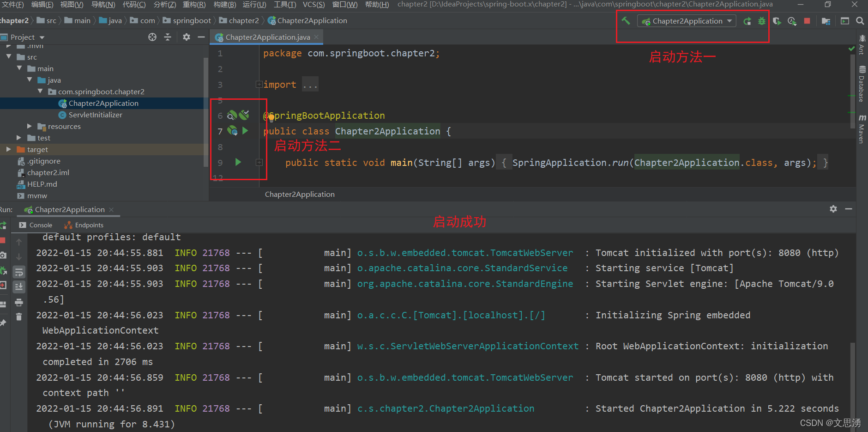Viewport: 868px width, 432px height.
Task: Click the springboot breadcrumb in the navigation bar
Action: pyautogui.click(x=187, y=21)
